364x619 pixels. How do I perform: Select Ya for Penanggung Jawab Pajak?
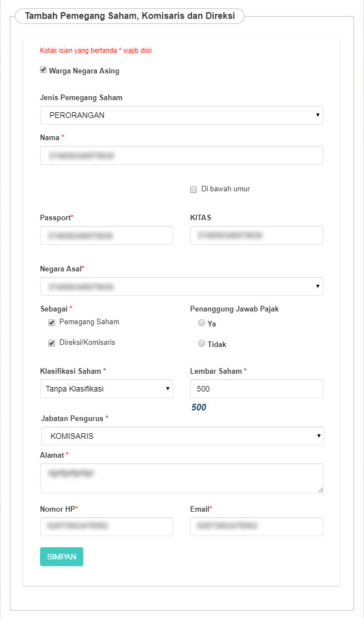[x=202, y=323]
